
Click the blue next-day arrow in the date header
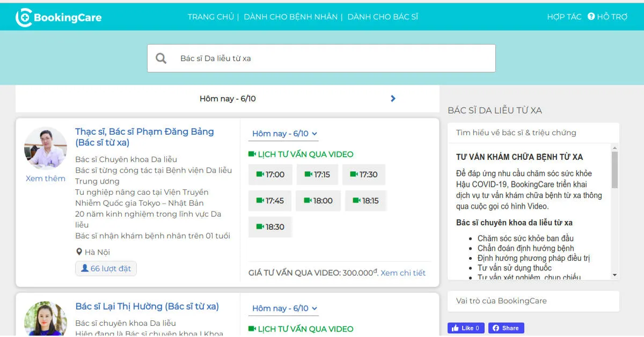coord(392,98)
